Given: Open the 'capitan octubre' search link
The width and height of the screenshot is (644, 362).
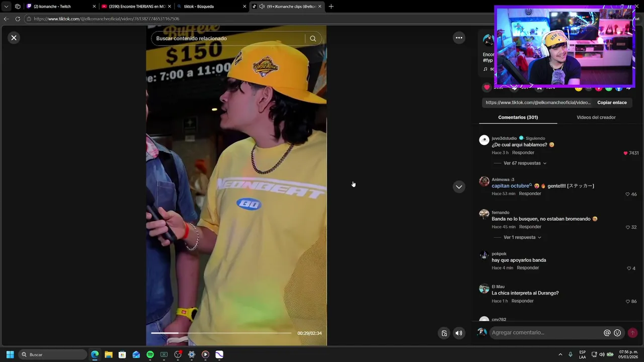Looking at the screenshot, I should coord(512,186).
